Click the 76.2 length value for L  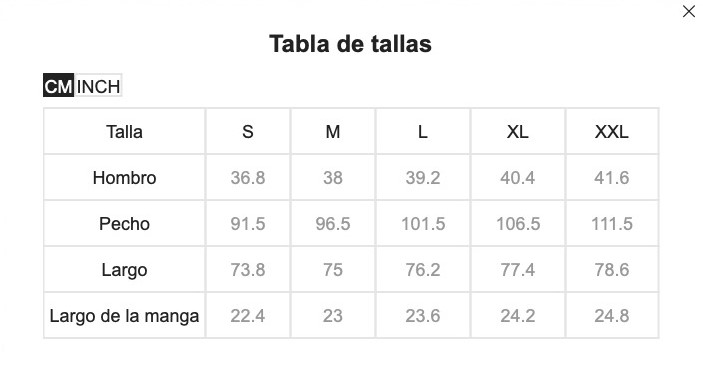(x=423, y=270)
